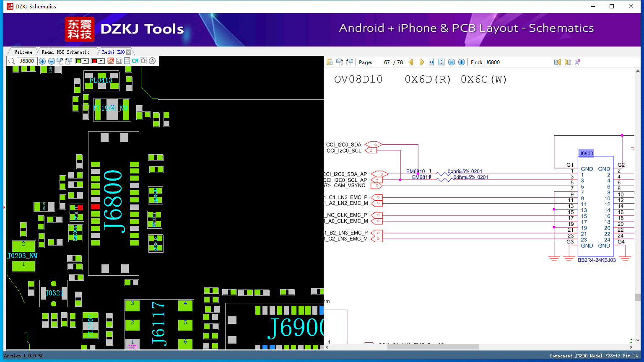Zoom out of the schematic PDF
644x362 pixels.
pos(452,62)
